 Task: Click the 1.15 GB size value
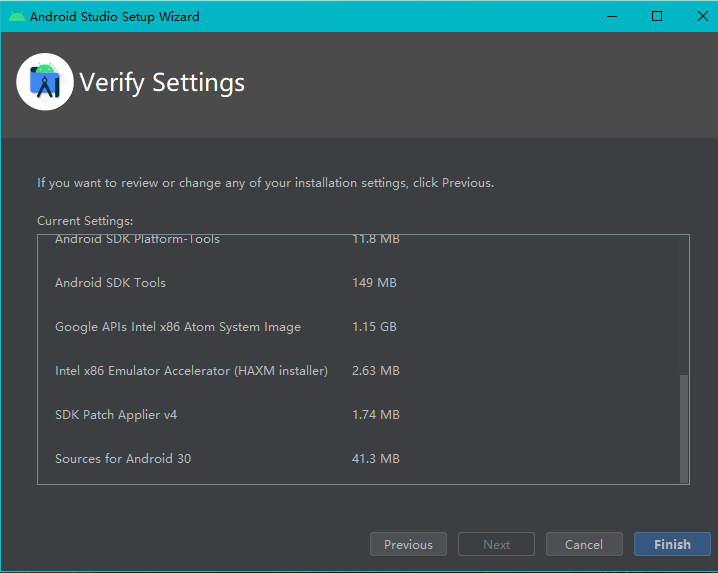click(374, 327)
